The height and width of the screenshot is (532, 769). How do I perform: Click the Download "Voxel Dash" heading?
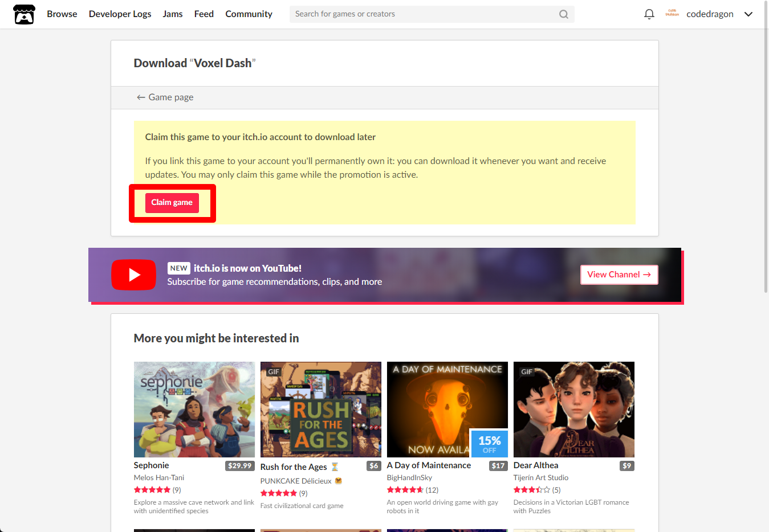(194, 63)
